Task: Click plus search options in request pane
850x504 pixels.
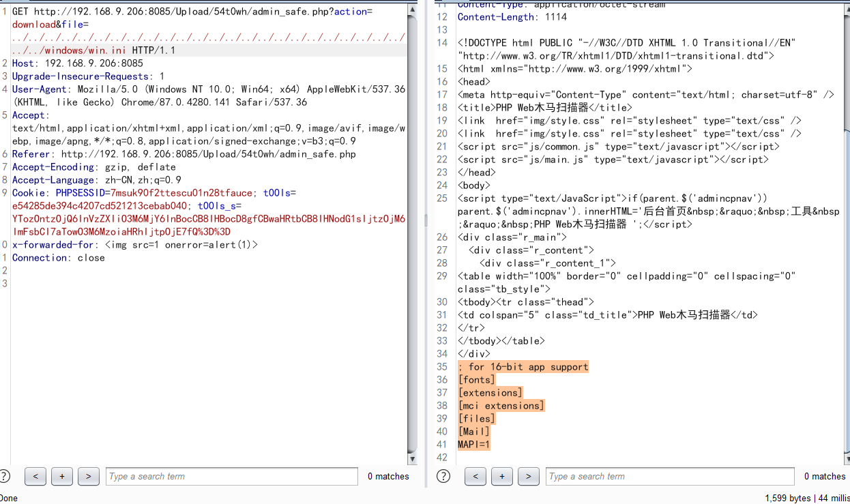Action: coord(62,476)
